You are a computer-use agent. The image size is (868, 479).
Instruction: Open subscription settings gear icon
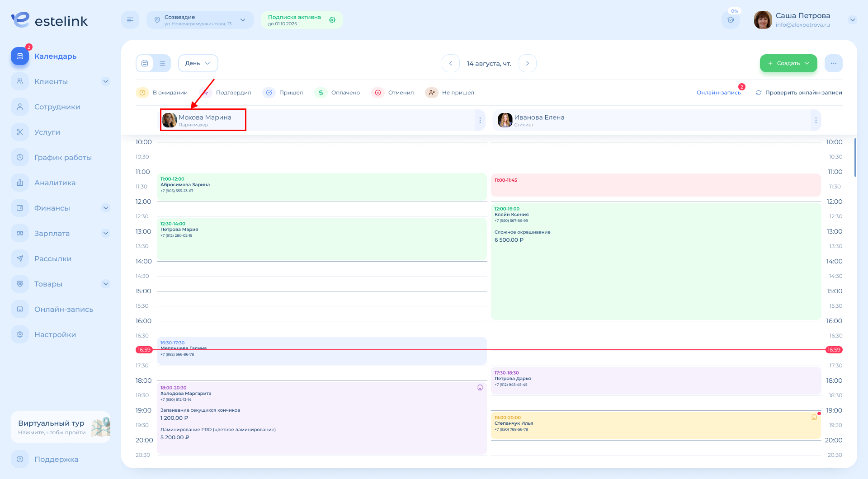(x=332, y=20)
